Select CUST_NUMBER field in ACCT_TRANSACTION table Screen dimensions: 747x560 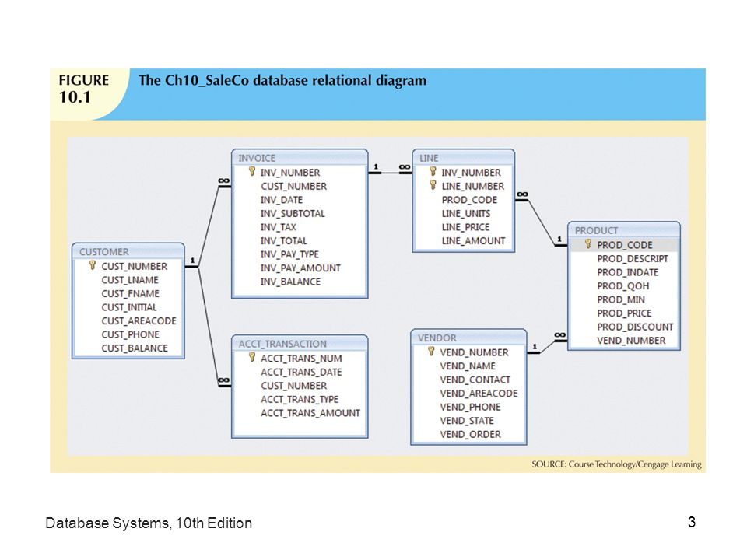pyautogui.click(x=293, y=386)
